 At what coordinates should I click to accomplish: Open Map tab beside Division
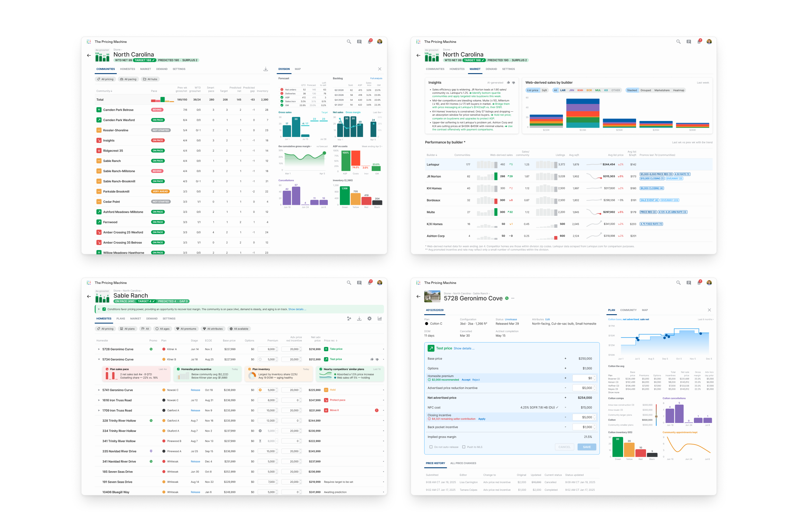298,69
